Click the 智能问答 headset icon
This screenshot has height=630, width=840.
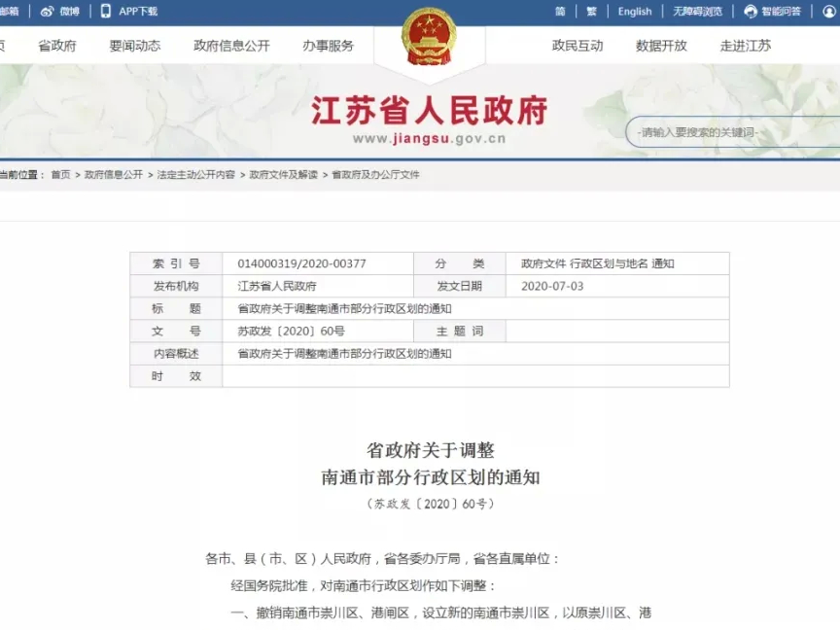click(751, 12)
